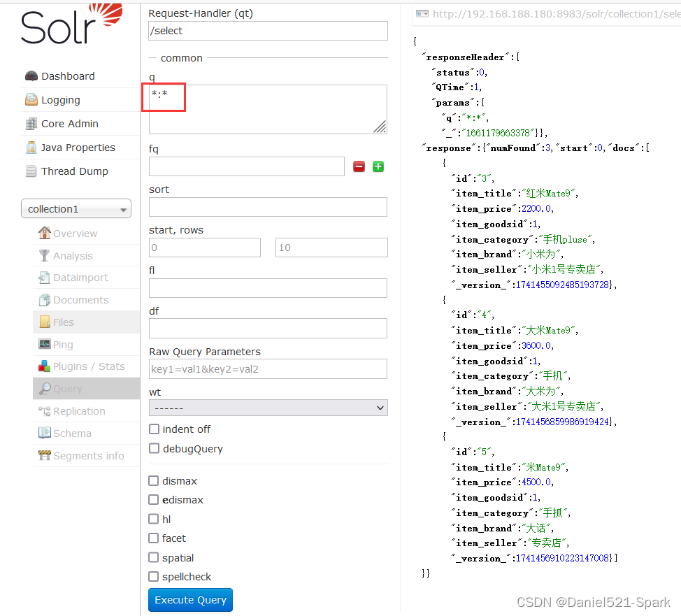Click the Dashboard gauge icon
This screenshot has height=616, width=681.
point(31,76)
